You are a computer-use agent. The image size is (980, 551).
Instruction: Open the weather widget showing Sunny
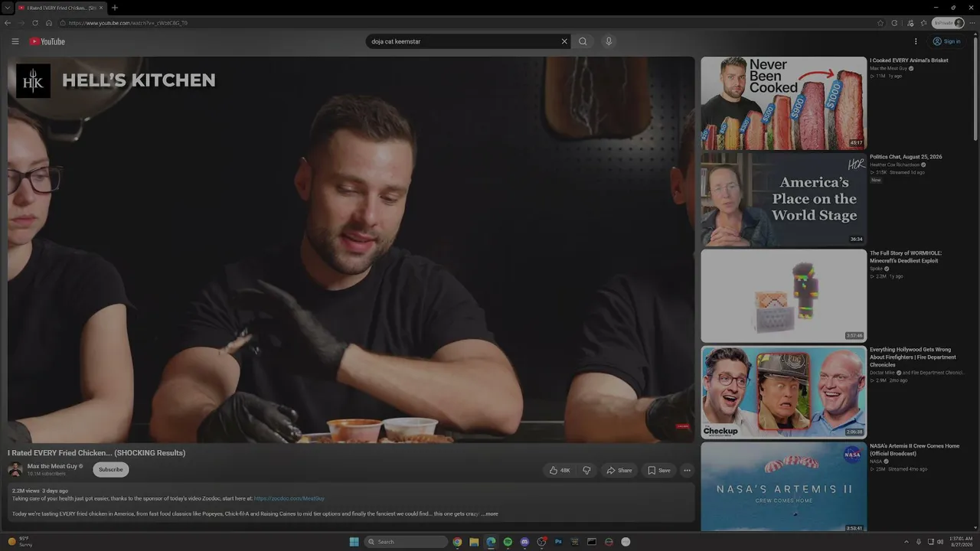pos(20,542)
